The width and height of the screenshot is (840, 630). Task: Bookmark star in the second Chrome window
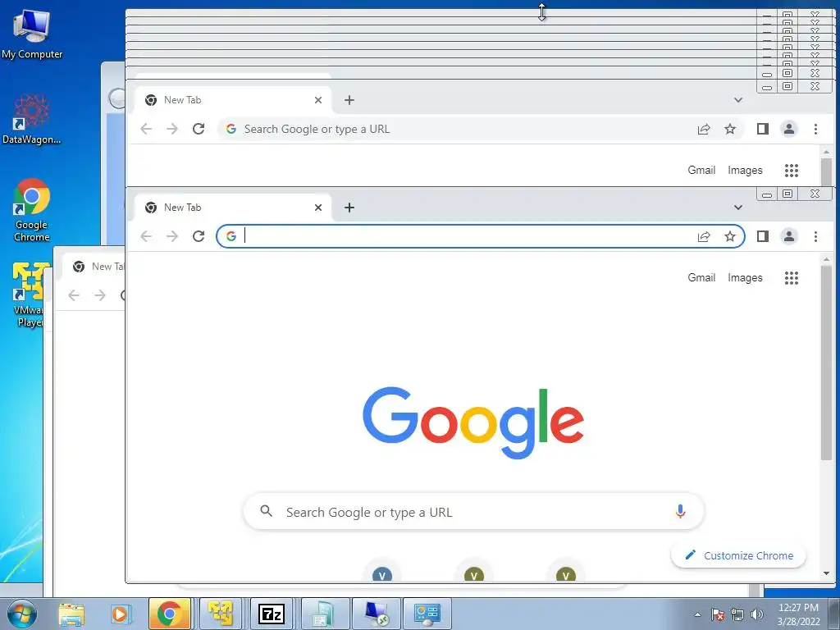coord(729,129)
